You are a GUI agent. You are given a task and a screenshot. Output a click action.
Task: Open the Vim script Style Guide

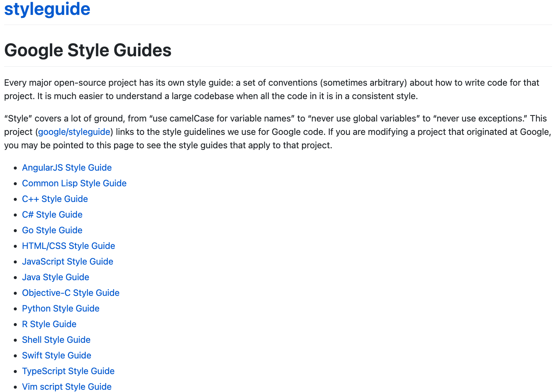click(x=67, y=387)
